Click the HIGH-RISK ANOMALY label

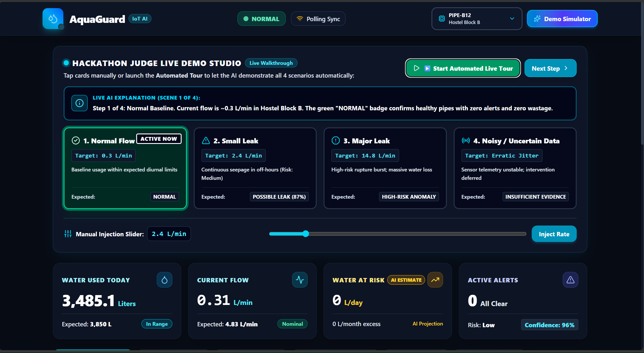click(409, 197)
